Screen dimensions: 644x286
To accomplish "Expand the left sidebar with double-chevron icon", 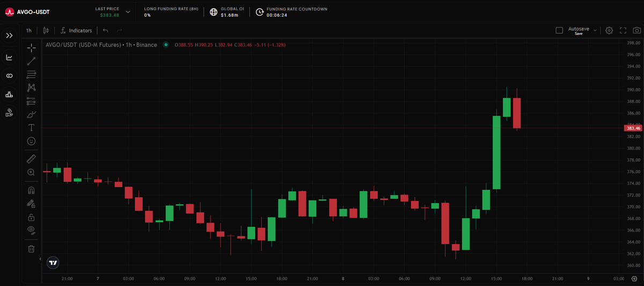I will (x=9, y=35).
